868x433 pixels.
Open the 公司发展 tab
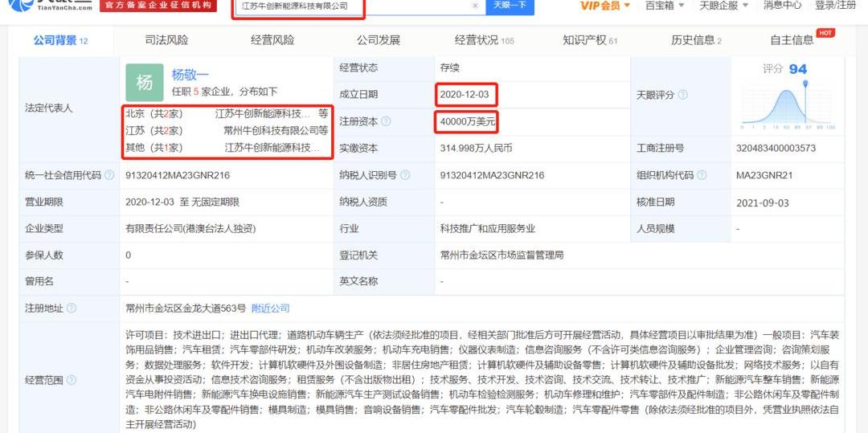(378, 40)
